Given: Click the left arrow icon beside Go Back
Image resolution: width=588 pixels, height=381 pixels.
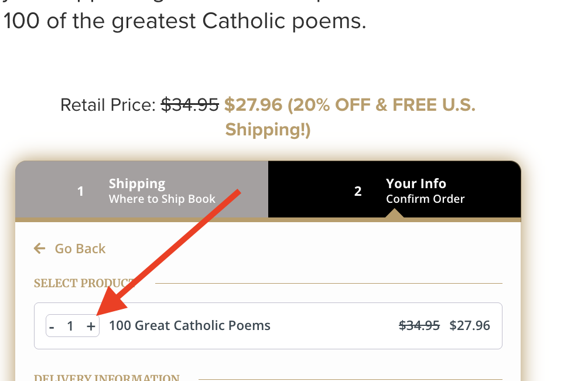Looking at the screenshot, I should [39, 249].
